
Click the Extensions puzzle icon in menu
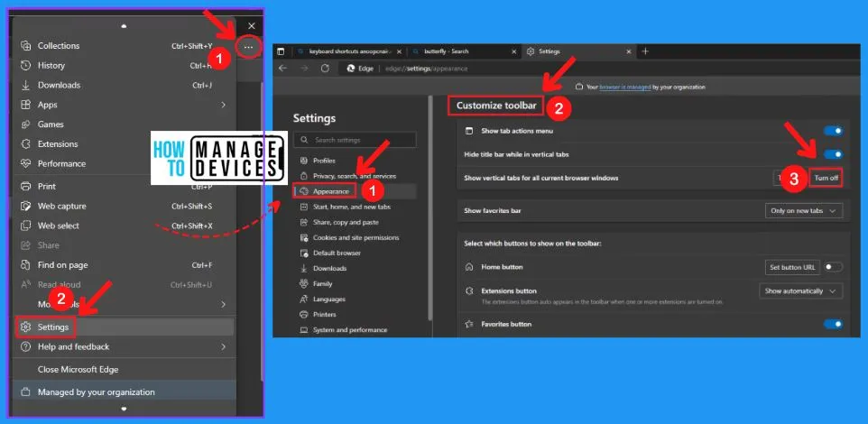click(25, 144)
